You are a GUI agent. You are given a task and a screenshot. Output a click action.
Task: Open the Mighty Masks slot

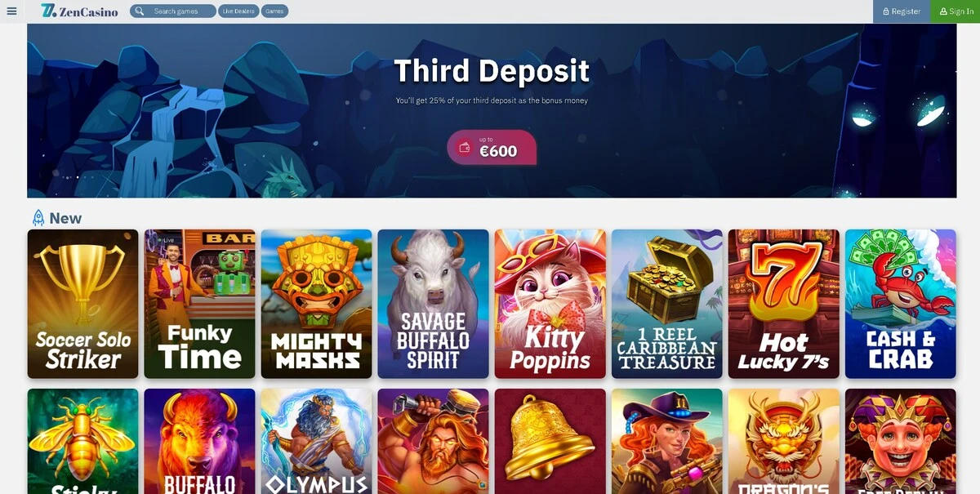pos(317,304)
